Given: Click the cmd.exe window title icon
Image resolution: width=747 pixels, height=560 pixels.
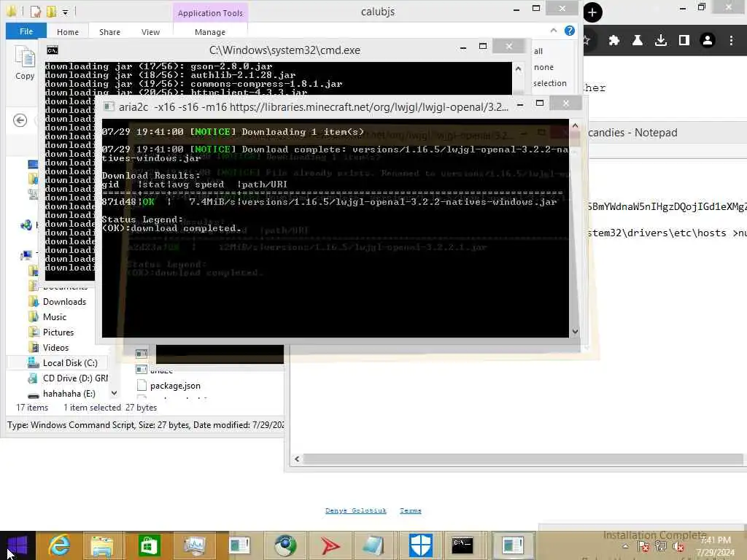Looking at the screenshot, I should (53, 50).
